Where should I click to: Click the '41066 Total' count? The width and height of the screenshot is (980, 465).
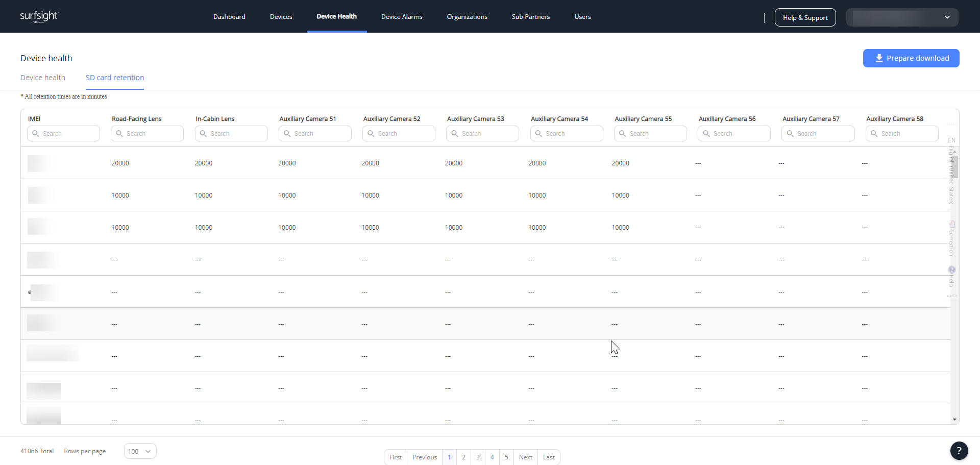tap(37, 451)
